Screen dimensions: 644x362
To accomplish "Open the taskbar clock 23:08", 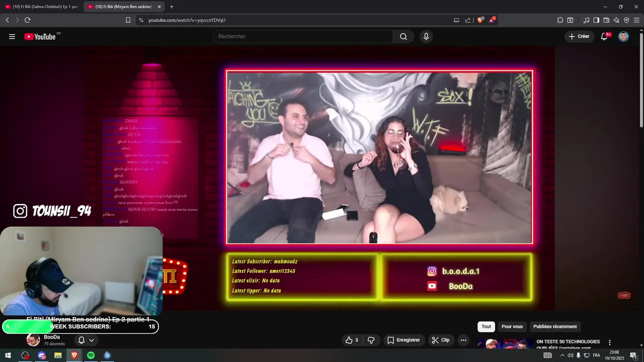I will pos(614,355).
